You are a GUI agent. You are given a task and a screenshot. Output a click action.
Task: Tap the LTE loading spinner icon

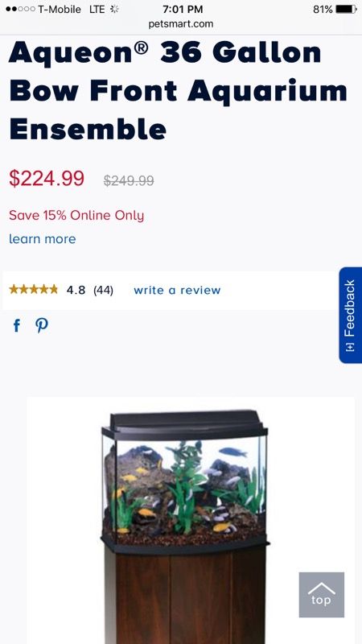[114, 9]
